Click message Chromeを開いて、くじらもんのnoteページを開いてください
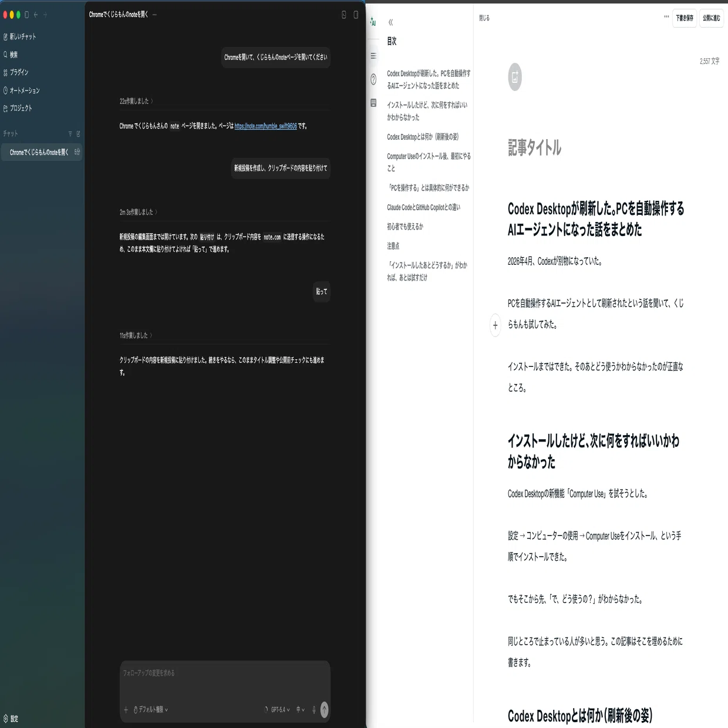 (x=276, y=57)
